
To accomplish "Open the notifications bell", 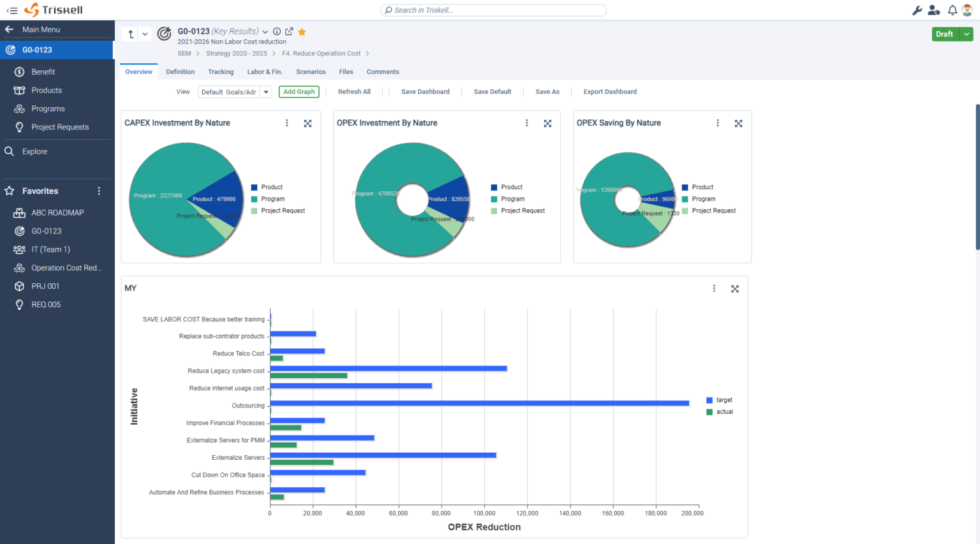I will coord(952,10).
